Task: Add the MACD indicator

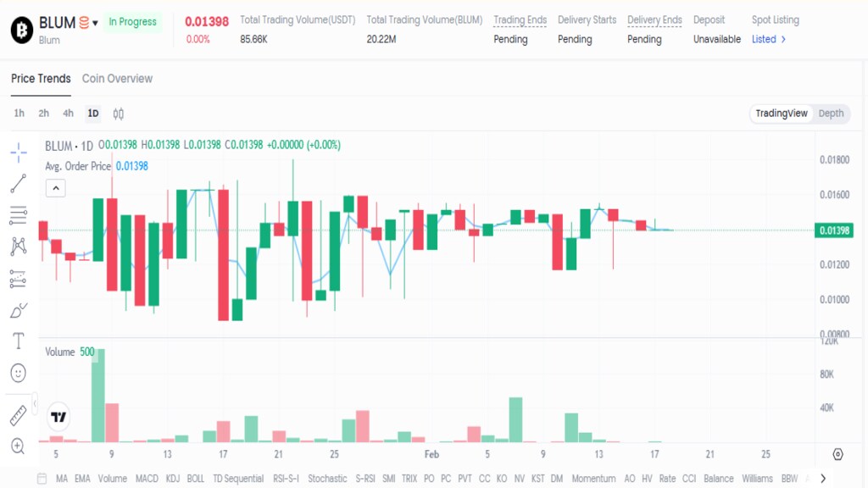Action: pyautogui.click(x=147, y=479)
